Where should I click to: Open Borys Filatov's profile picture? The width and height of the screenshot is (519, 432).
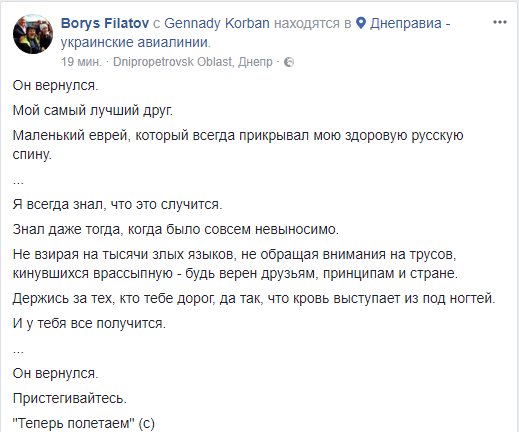[x=33, y=34]
